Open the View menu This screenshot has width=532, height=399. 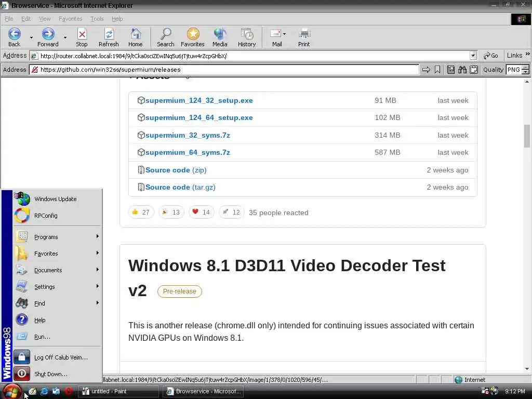point(45,19)
